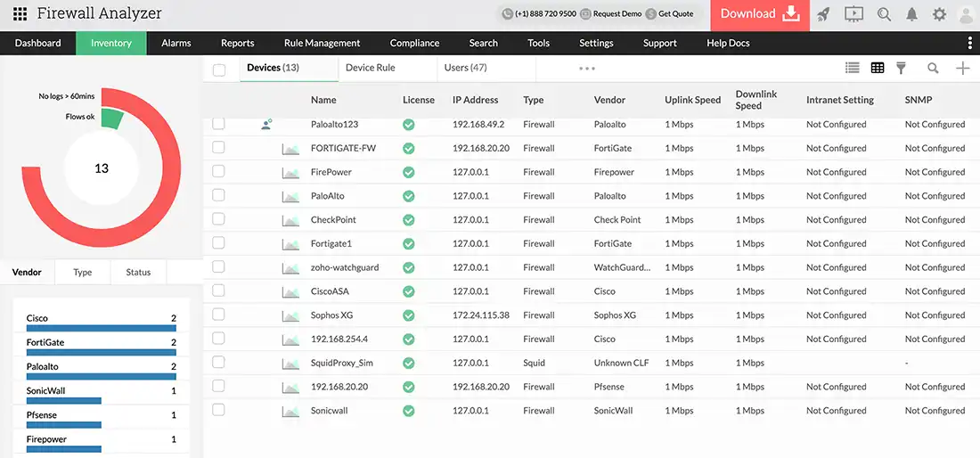Tick the checkbox for SquidProxy_Sim
Screen dimensions: 980x458
click(x=218, y=362)
